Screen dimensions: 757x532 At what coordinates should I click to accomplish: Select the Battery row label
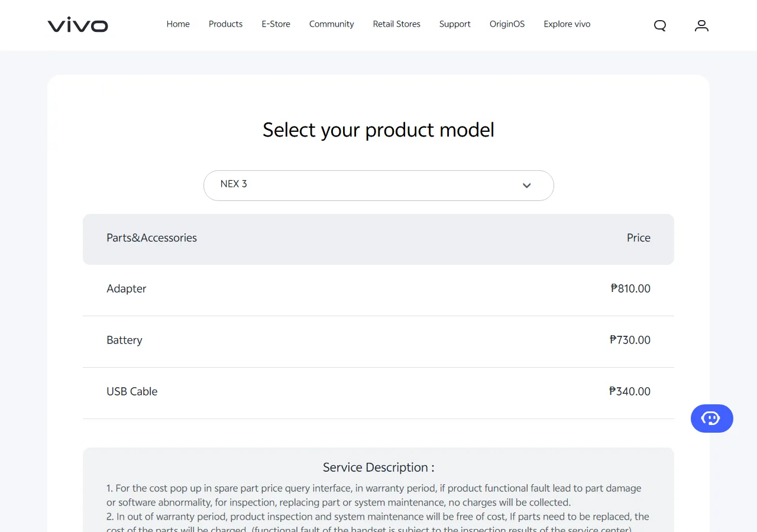point(124,340)
